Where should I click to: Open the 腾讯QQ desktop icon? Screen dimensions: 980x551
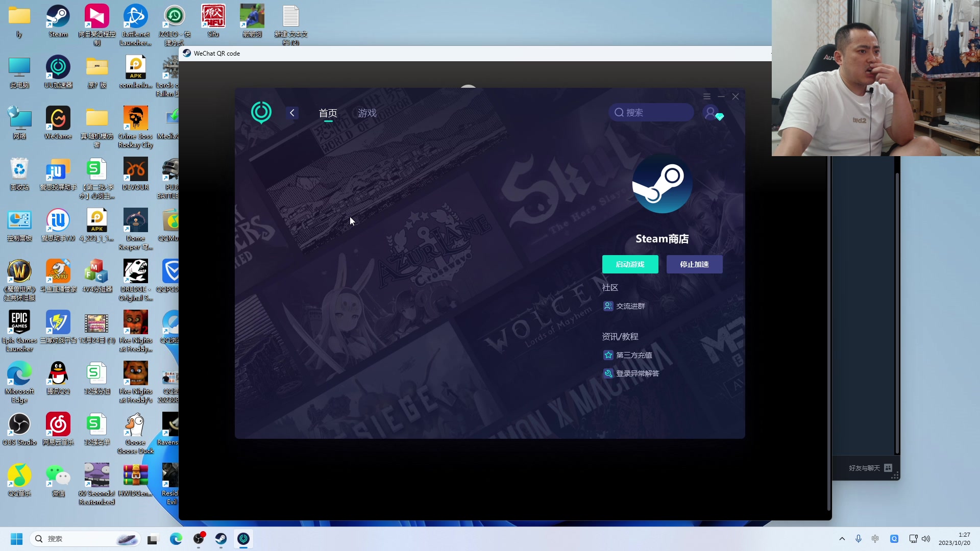(x=58, y=378)
